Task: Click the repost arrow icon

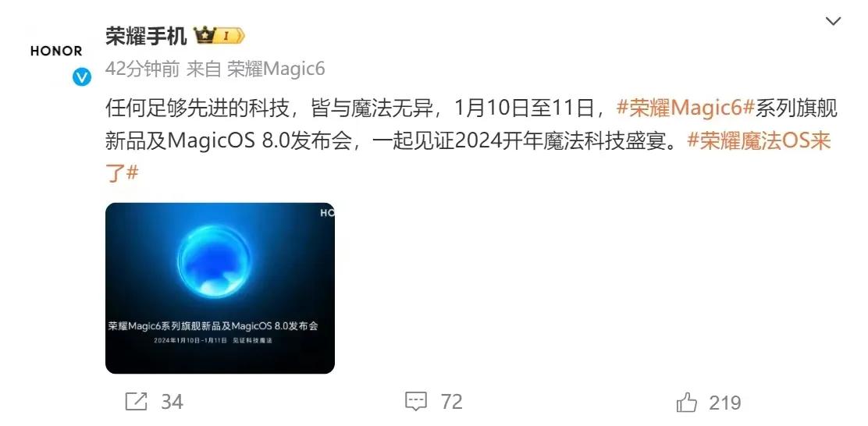Action: [x=136, y=402]
